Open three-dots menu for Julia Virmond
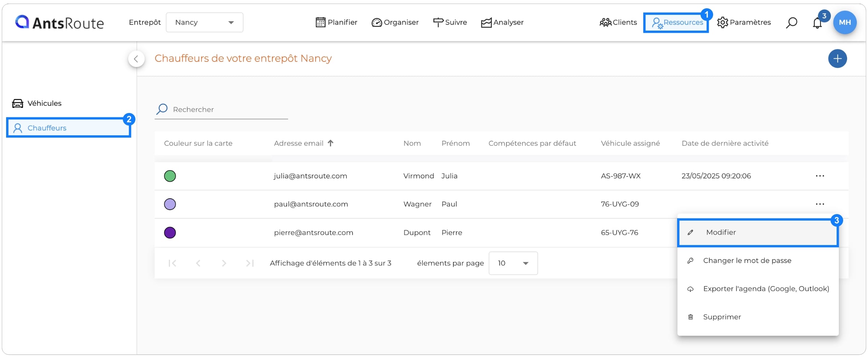Viewport: 868px width, 363px height. [x=820, y=176]
